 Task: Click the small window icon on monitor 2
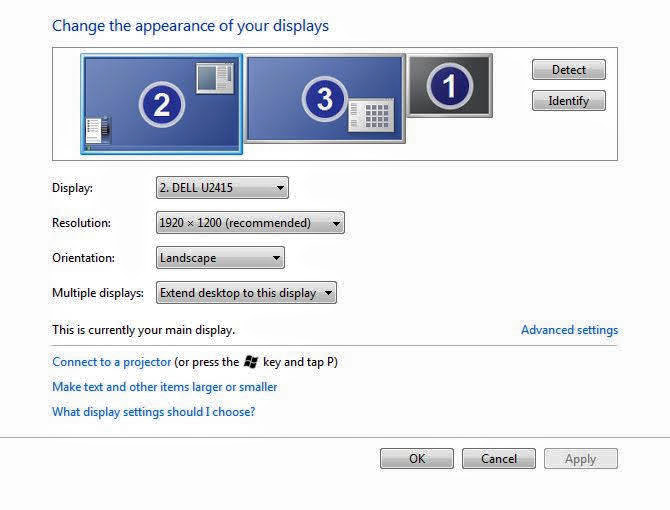(x=214, y=78)
